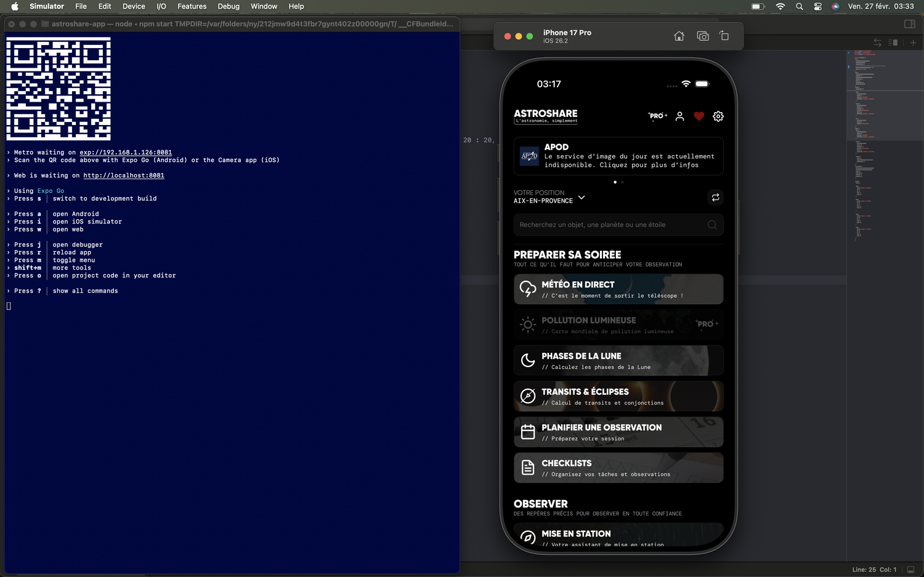This screenshot has width=924, height=577.
Task: Click the battery icon in the macOS menu bar
Action: [x=758, y=6]
